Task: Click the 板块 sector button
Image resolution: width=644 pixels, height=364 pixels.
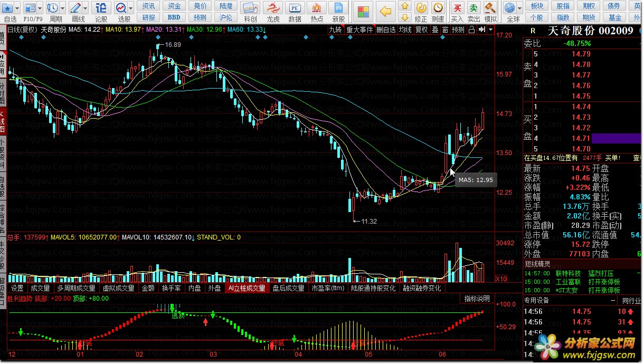Action: tap(537, 6)
